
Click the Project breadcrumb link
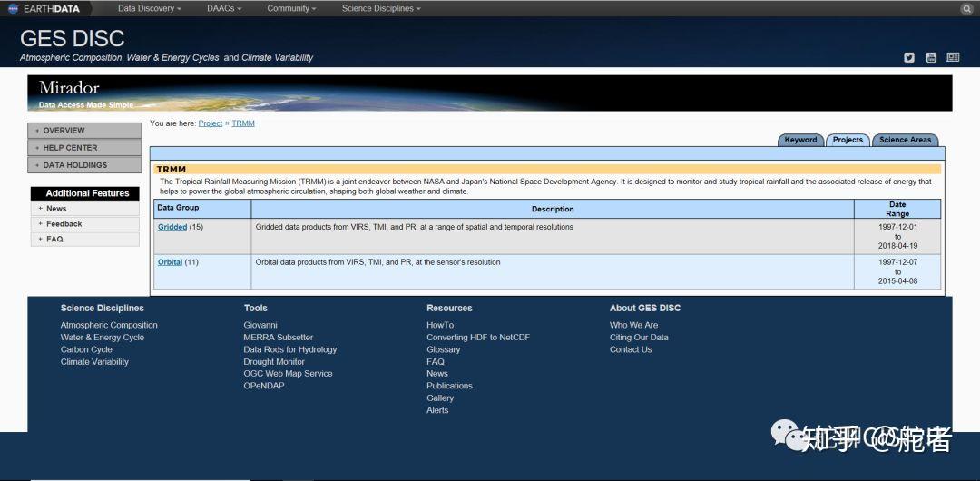(x=210, y=123)
